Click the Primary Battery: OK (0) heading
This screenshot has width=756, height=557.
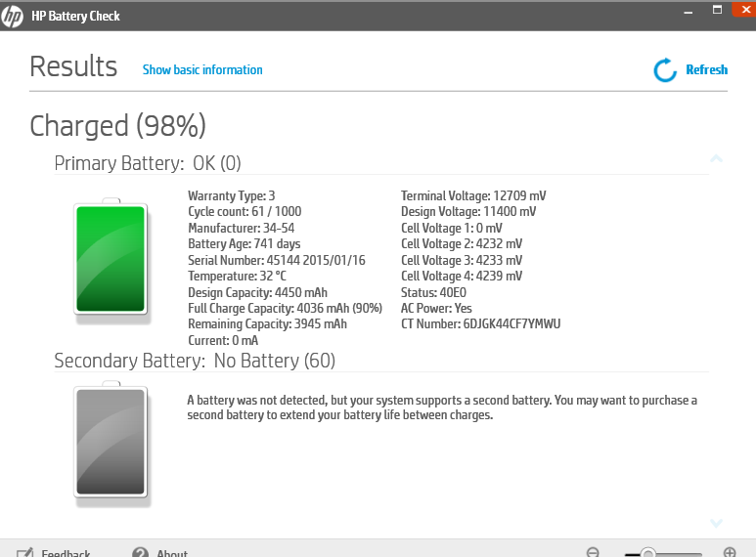click(148, 163)
